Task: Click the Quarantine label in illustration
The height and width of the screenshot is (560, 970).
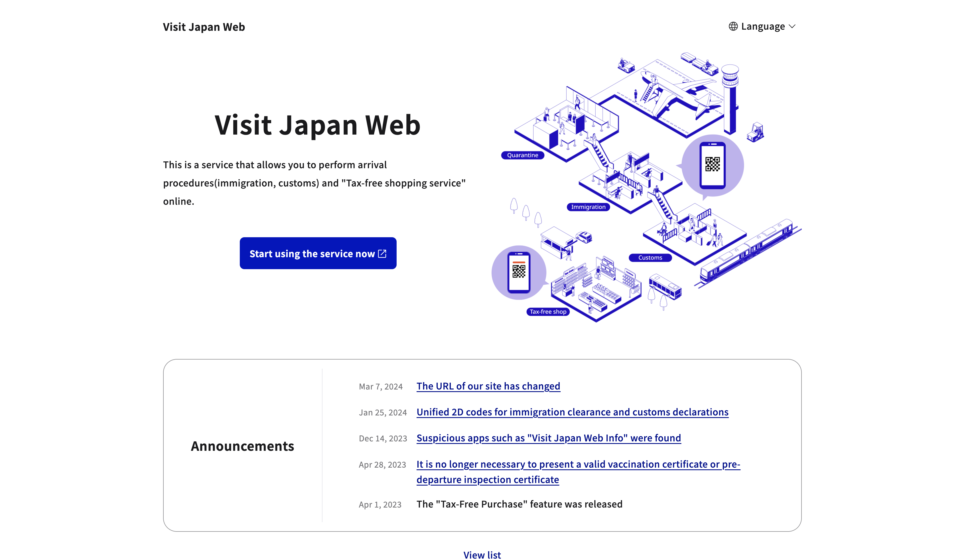Action: (x=522, y=155)
